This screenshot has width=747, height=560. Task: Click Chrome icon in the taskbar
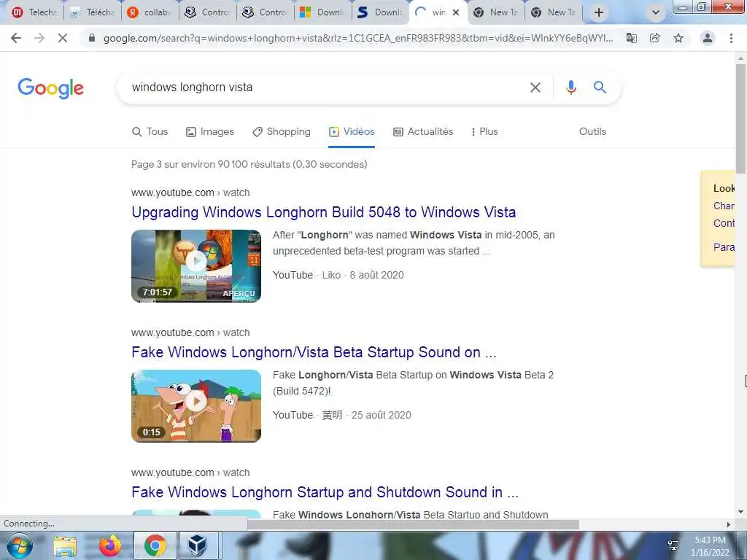point(155,545)
